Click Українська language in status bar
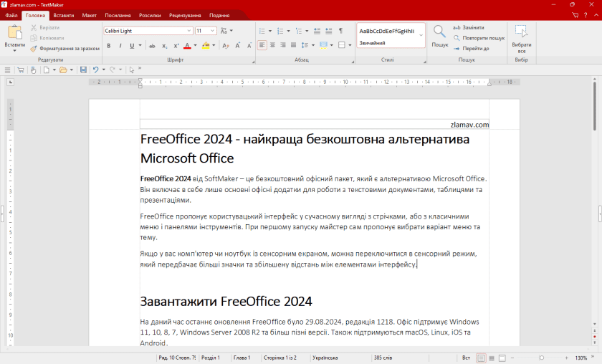 (325, 358)
